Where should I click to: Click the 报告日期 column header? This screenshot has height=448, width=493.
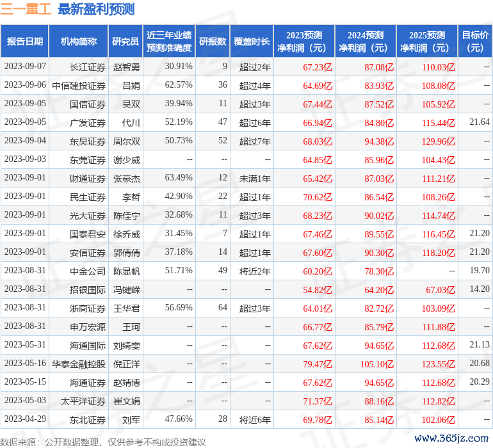[x=24, y=41]
